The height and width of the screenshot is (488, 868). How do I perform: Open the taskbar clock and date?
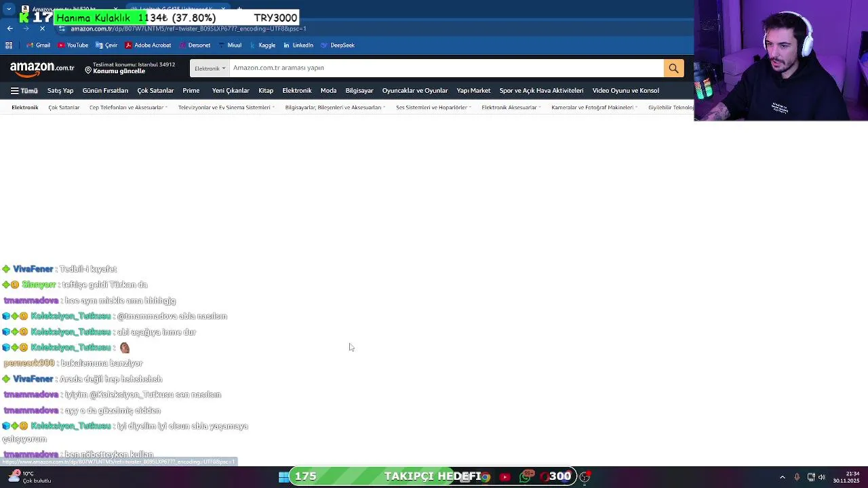(x=846, y=477)
